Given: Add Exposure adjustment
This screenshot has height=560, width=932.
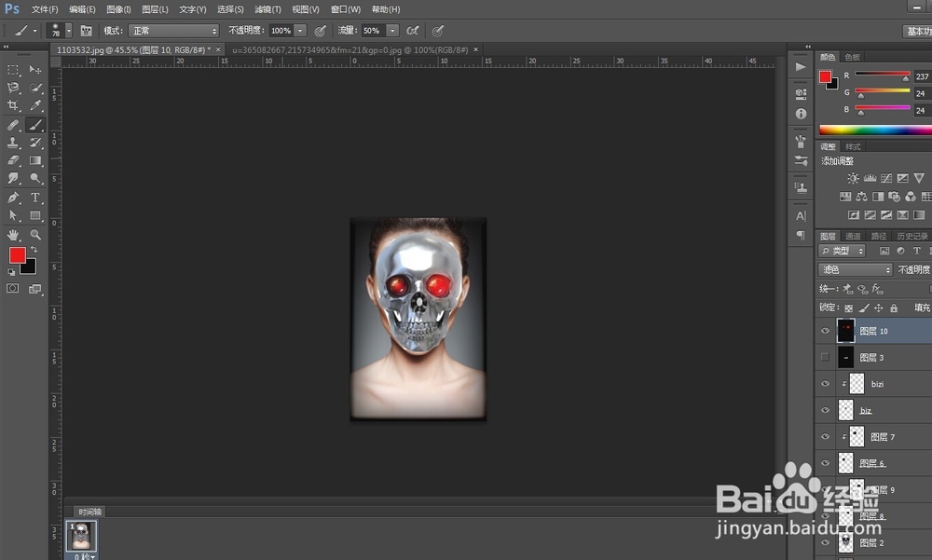Looking at the screenshot, I should click(x=902, y=178).
